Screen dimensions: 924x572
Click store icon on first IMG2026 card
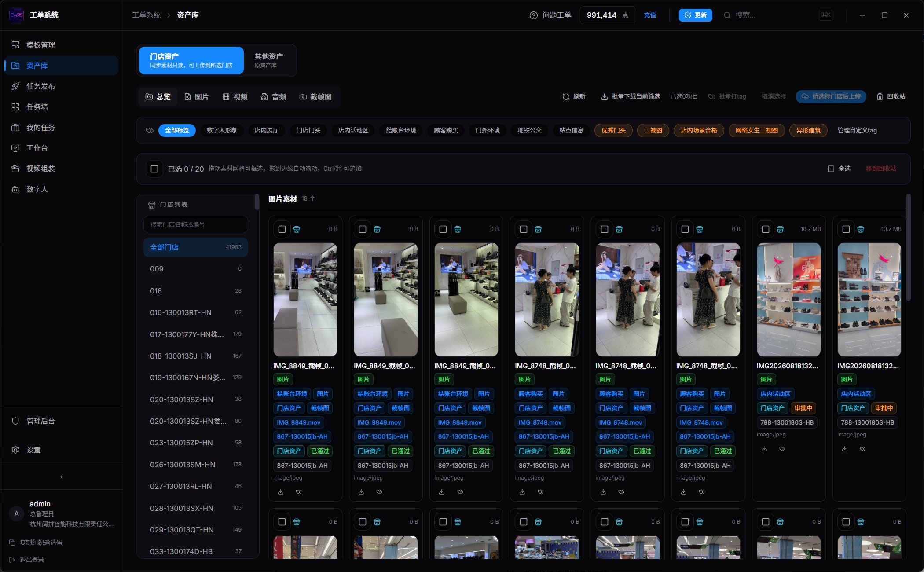[780, 229]
